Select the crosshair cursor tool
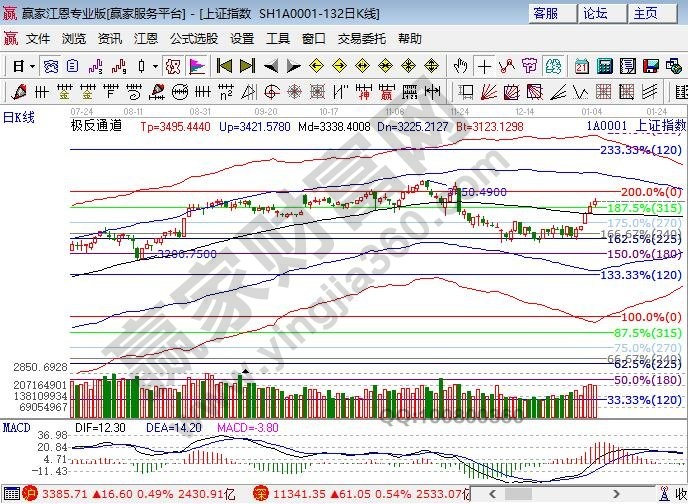 point(485,66)
